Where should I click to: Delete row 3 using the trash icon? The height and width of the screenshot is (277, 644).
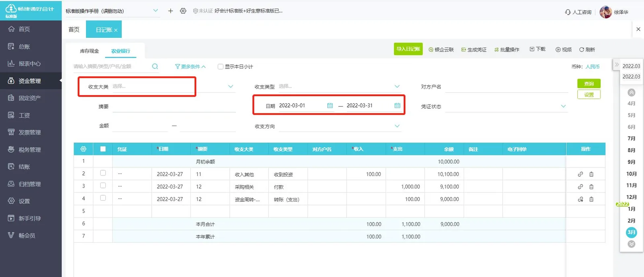click(591, 187)
